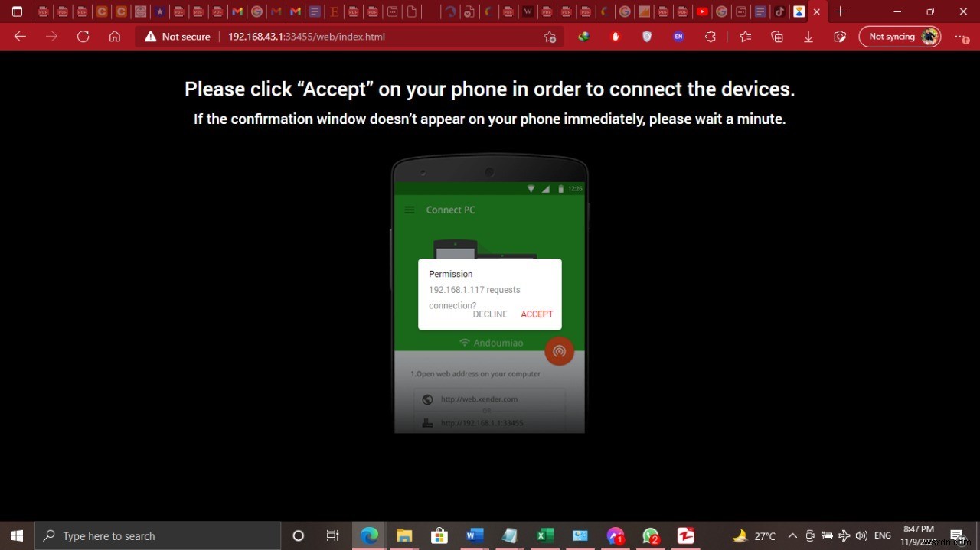980x550 pixels.
Task: Launch Excel from the taskbar
Action: coord(544,535)
